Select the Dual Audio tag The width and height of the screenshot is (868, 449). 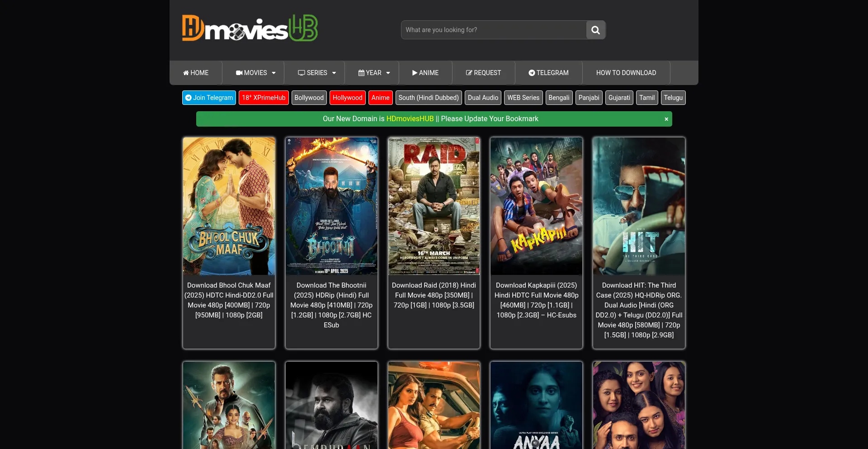(483, 98)
